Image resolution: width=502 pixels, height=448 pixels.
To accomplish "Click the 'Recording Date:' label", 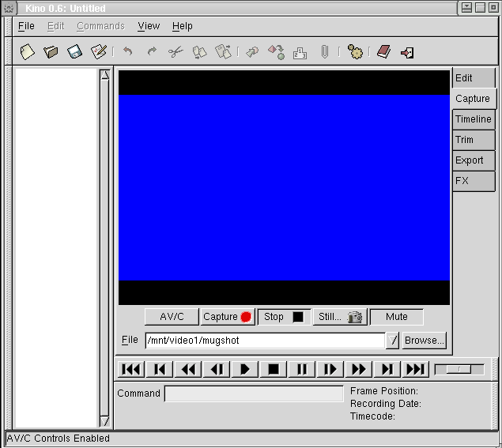I will tap(386, 404).
